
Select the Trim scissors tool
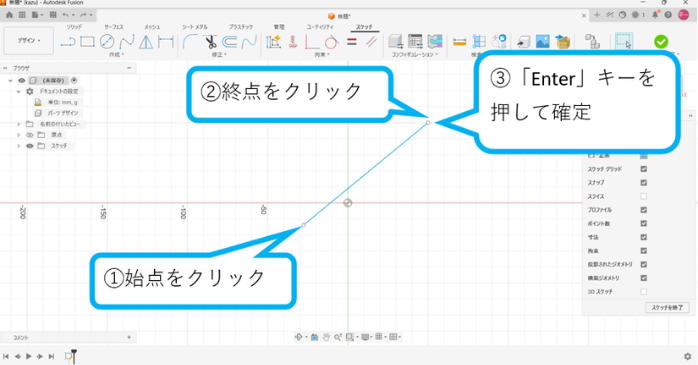[210, 42]
